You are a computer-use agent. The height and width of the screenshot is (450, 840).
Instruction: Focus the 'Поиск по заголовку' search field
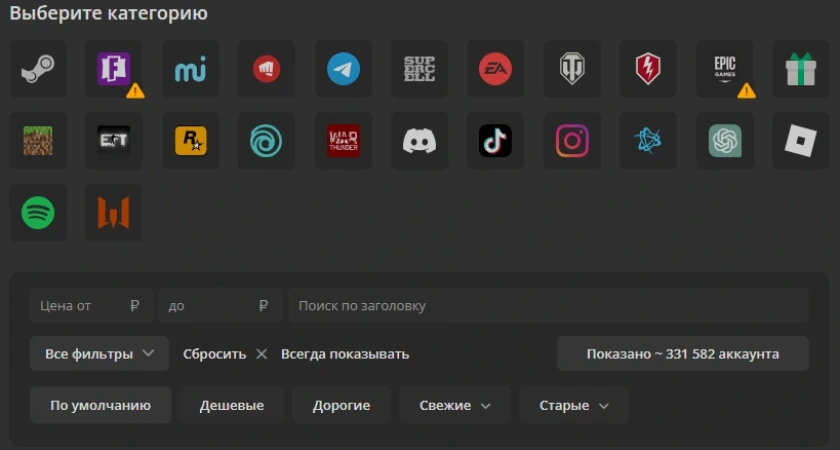pos(548,306)
